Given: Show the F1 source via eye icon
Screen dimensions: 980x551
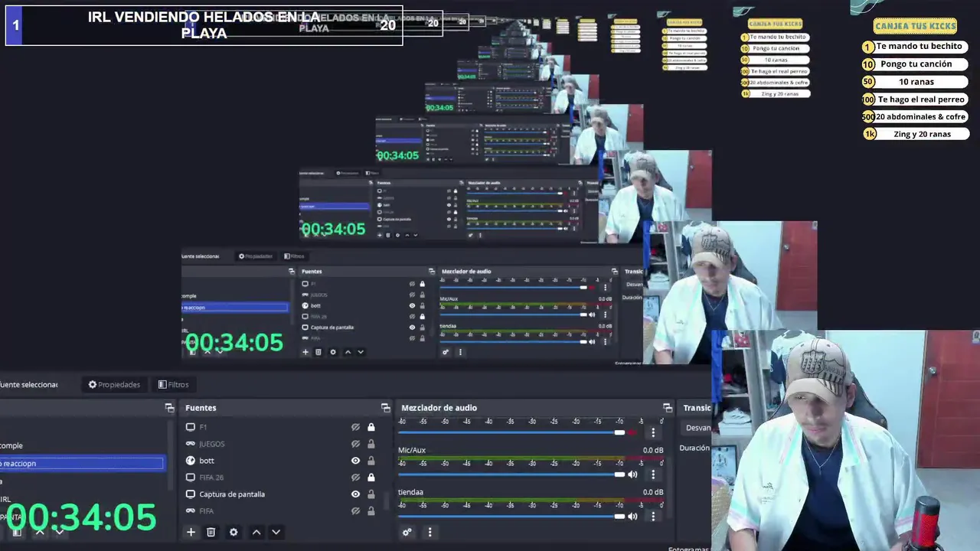Looking at the screenshot, I should [355, 427].
